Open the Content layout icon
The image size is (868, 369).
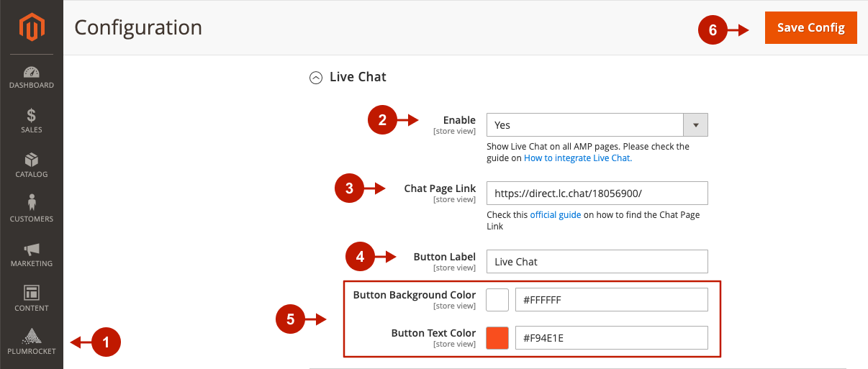click(32, 293)
